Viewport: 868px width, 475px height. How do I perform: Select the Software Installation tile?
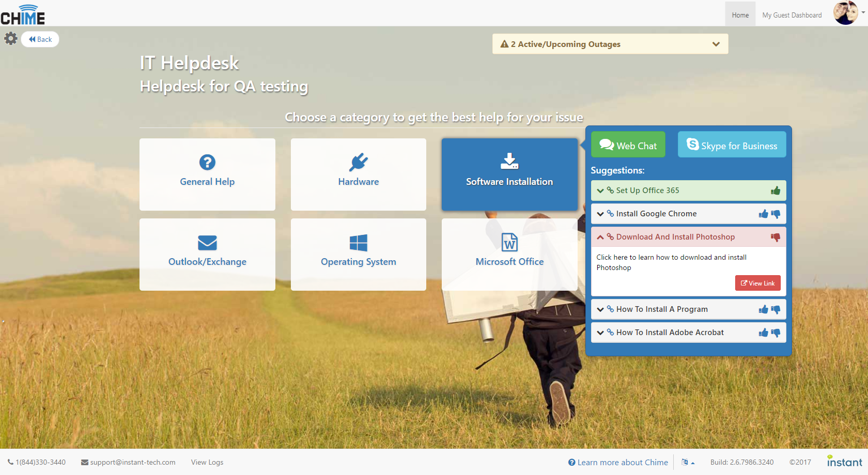pyautogui.click(x=509, y=175)
